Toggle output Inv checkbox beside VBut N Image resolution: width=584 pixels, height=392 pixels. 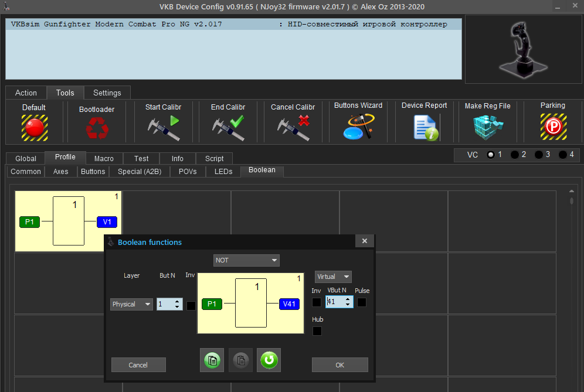tap(316, 302)
